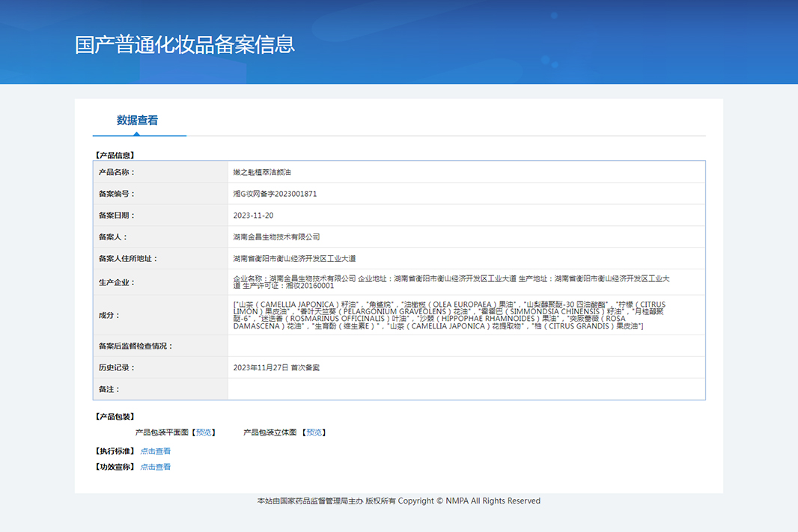Click 预览 link for 产品包装平面图
Screen dimensions: 798x532
pos(204,432)
